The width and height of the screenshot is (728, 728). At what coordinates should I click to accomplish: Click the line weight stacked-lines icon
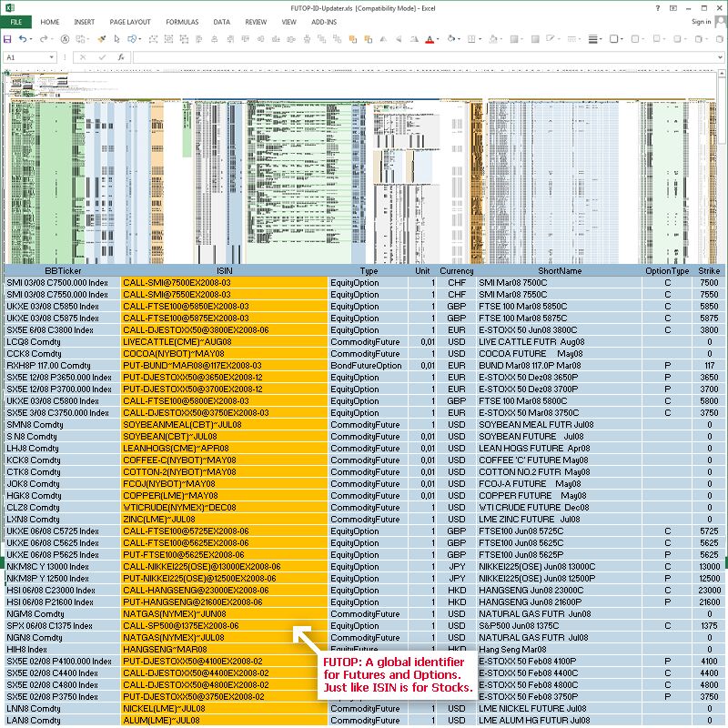[x=592, y=39]
